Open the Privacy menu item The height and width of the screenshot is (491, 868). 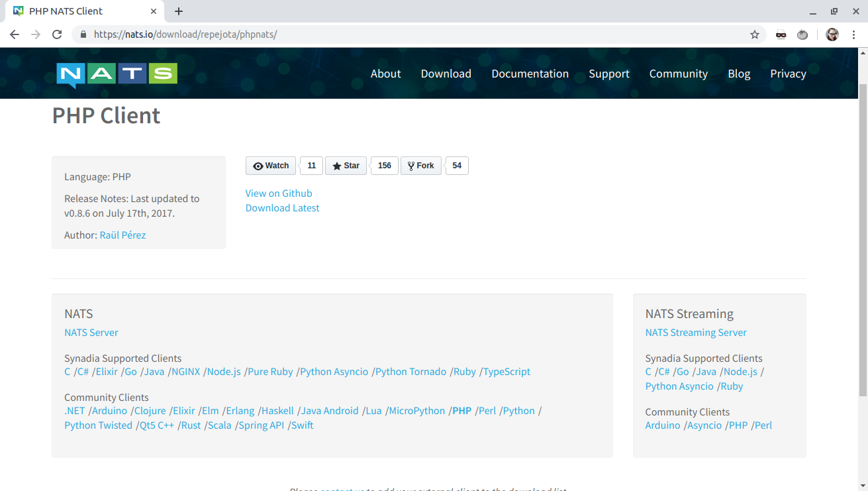coord(788,74)
